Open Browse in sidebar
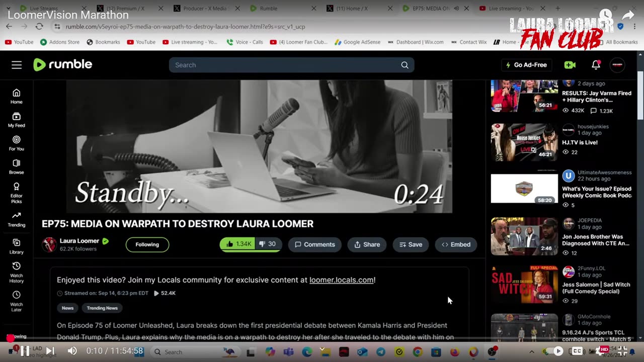The image size is (644, 362). tap(17, 166)
